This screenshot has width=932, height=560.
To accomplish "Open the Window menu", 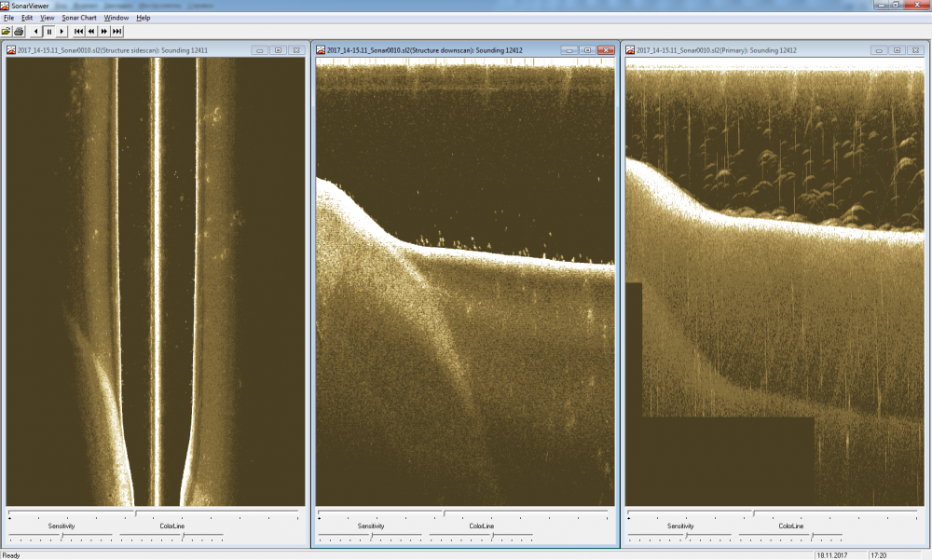I will [116, 18].
